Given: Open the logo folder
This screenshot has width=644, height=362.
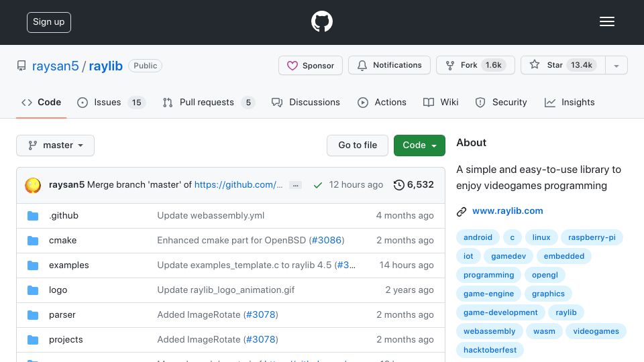Looking at the screenshot, I should (x=58, y=290).
